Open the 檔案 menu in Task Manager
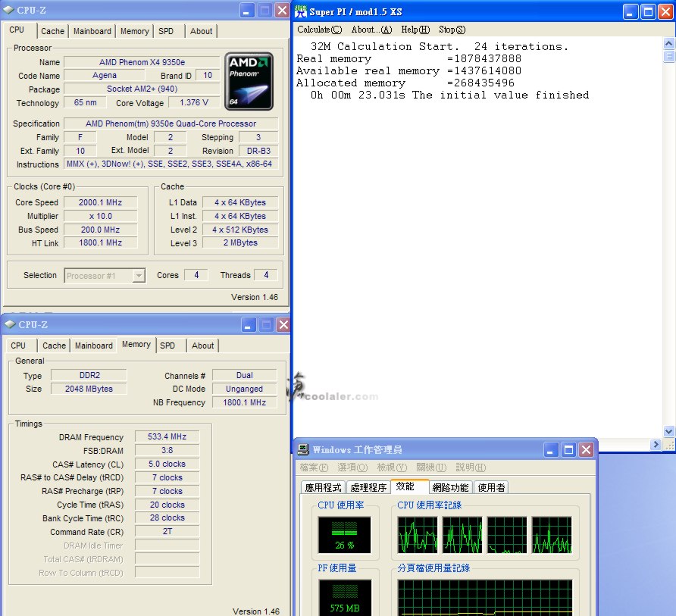 coord(314,467)
